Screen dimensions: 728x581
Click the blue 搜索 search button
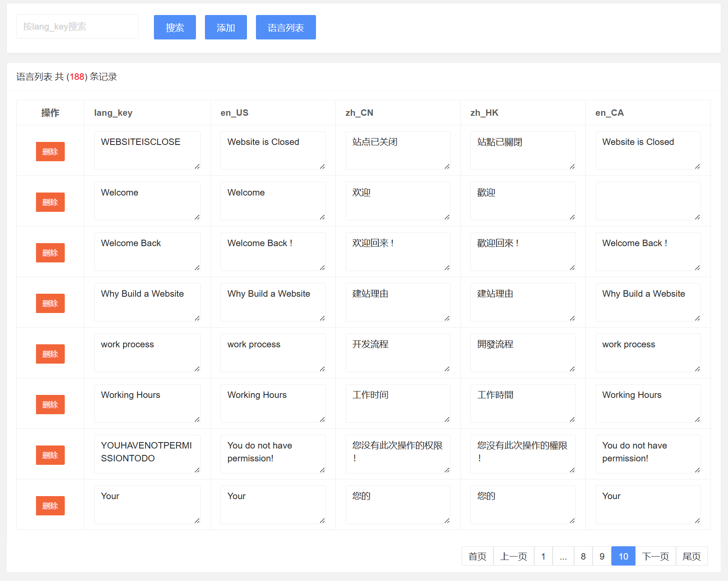click(175, 27)
